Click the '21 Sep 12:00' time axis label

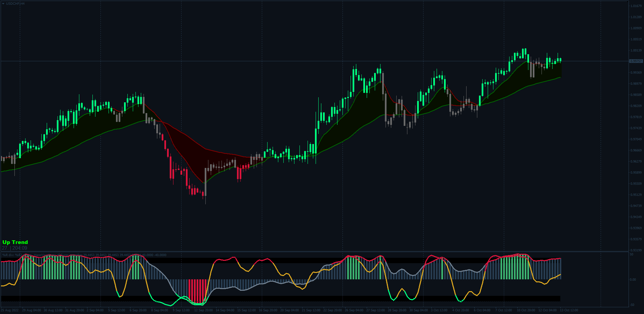click(311, 310)
